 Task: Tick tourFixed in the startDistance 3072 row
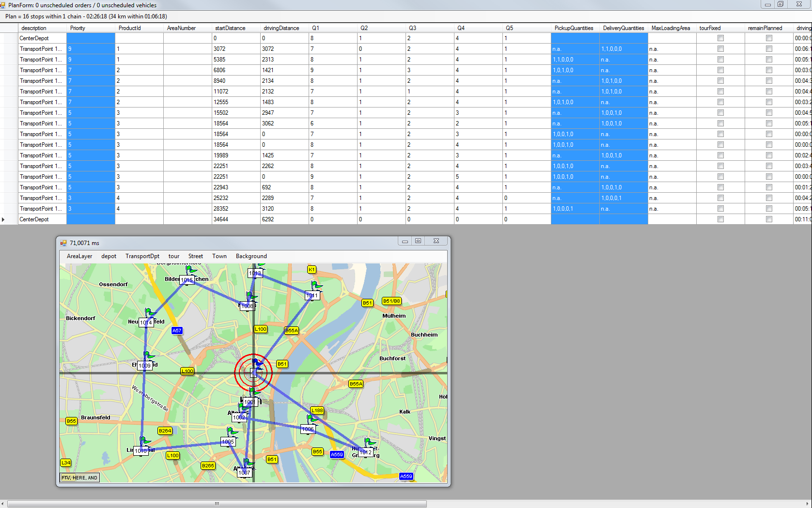pyautogui.click(x=720, y=49)
